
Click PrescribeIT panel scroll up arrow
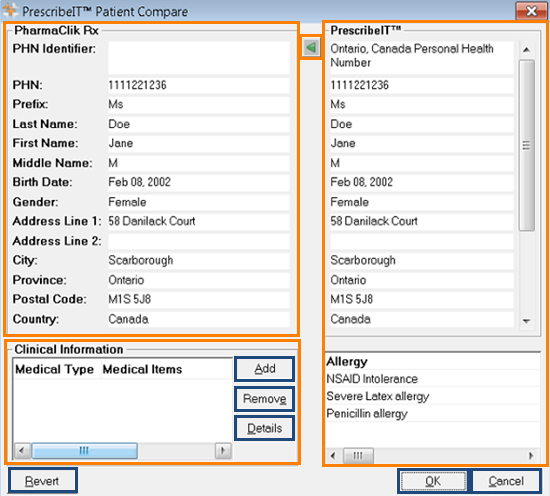[x=526, y=50]
